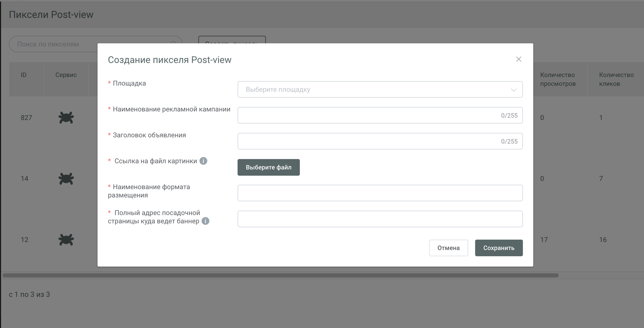This screenshot has width=644, height=328.
Task: Click the dropdown chevron in Выберите площадку
Action: coord(514,90)
